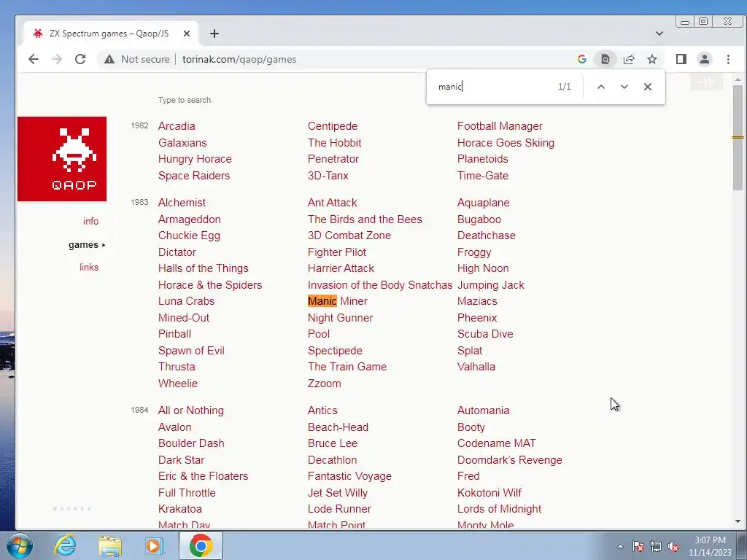Reload the page with refresh icon
This screenshot has height=560, width=747.
[80, 59]
